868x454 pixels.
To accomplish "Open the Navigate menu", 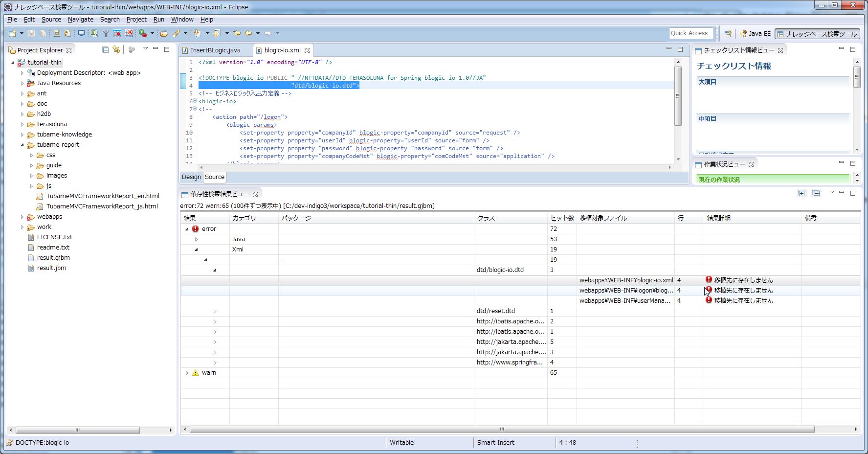I will coord(80,19).
